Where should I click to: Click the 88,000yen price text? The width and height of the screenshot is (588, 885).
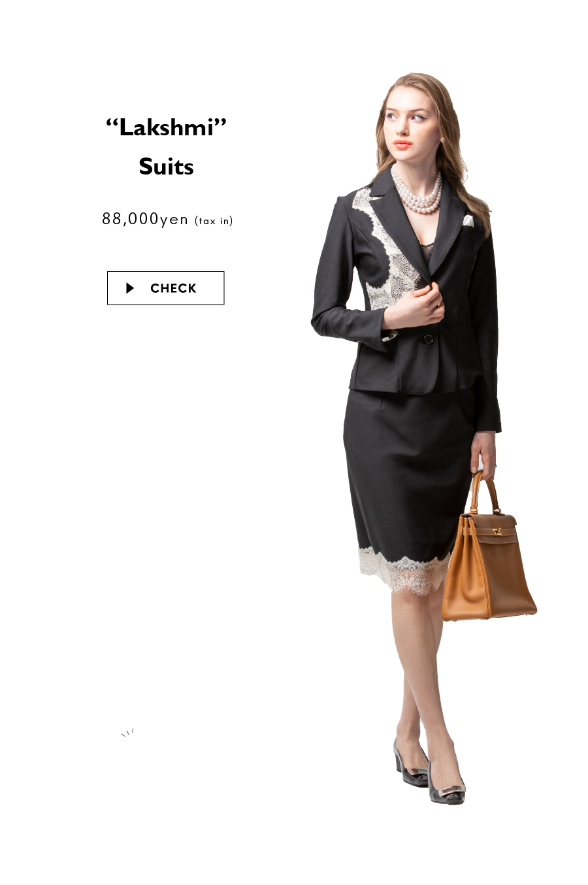(145, 219)
